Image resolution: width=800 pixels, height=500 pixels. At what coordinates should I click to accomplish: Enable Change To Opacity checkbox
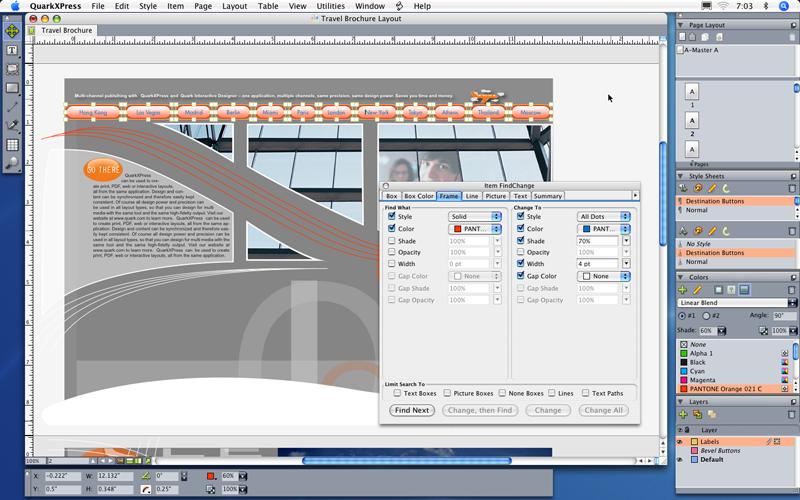[x=520, y=252]
